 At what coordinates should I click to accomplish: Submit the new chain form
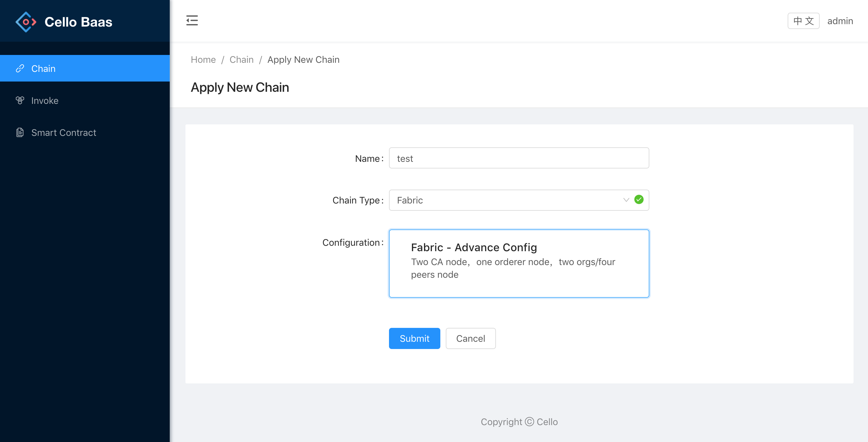pos(414,338)
